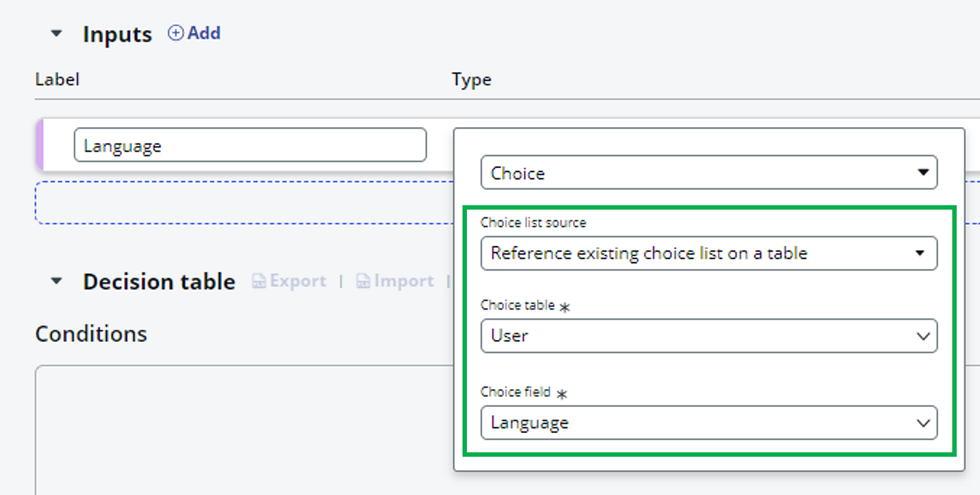Click the Choice field chevron icon

pyautogui.click(x=923, y=423)
